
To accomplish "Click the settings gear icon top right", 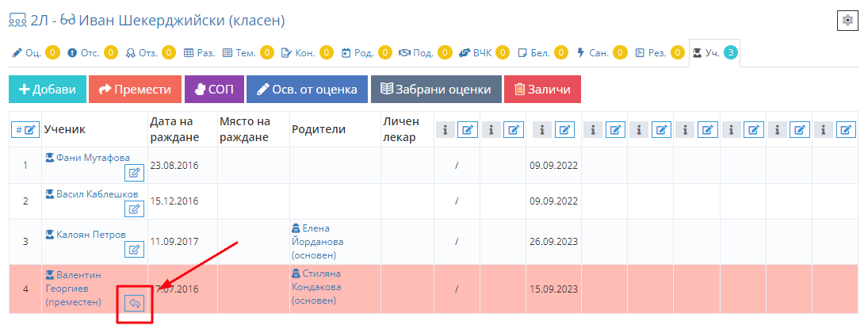I will click(x=847, y=21).
